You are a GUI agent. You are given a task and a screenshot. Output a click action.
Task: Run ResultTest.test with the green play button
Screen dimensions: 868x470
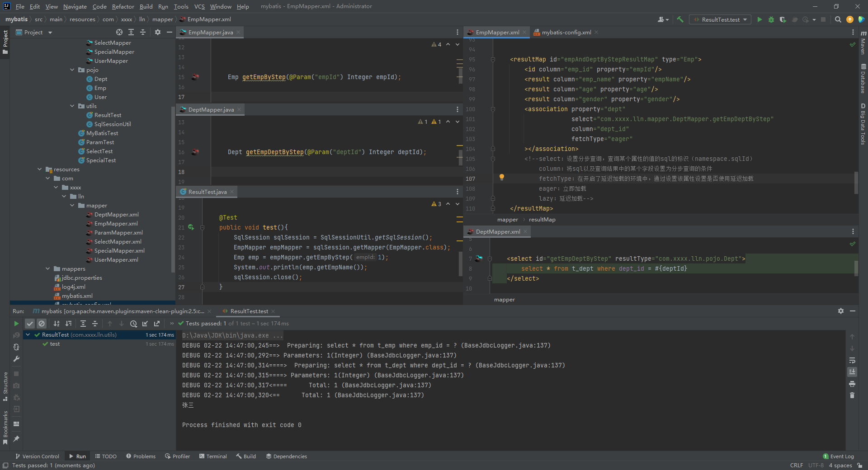[x=759, y=19]
